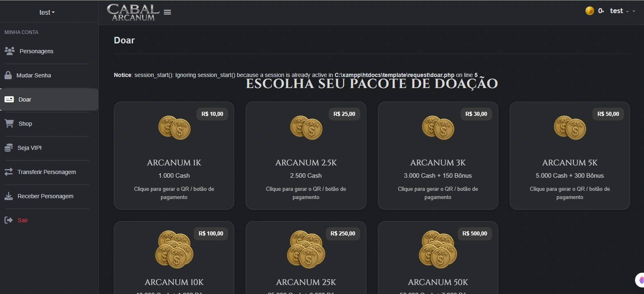Click the 3.000 Cash + 150 Bônus text
This screenshot has height=294, width=644.
click(438, 176)
